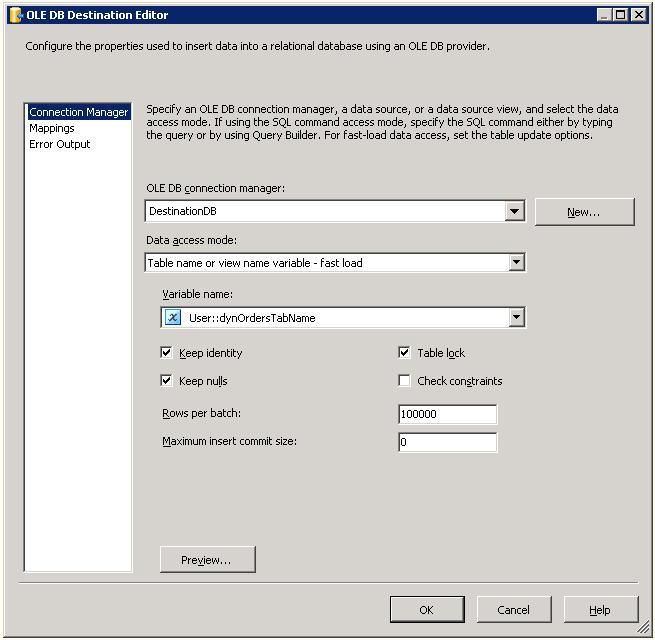This screenshot has width=655, height=640.
Task: Click the window resize grip corner
Action: (644, 628)
